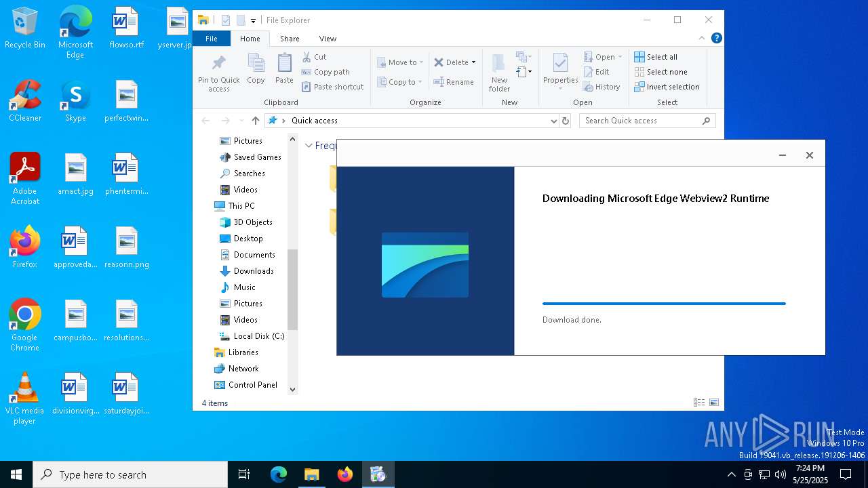
Task: Switch to large icons view
Action: click(x=713, y=403)
